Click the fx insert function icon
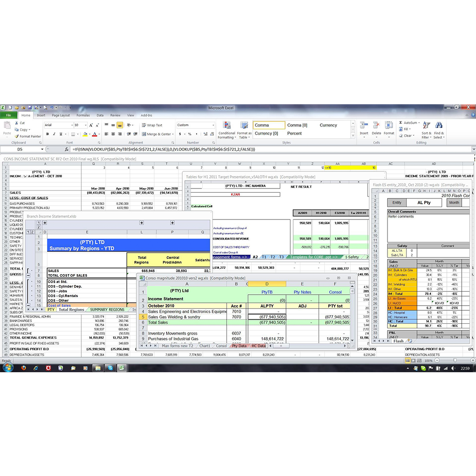The height and width of the screenshot is (476, 476). 67,149
